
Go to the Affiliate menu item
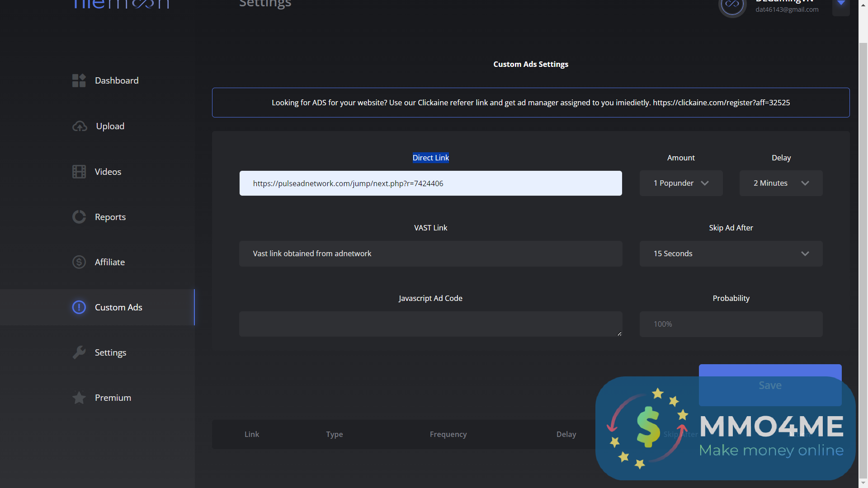[110, 262]
